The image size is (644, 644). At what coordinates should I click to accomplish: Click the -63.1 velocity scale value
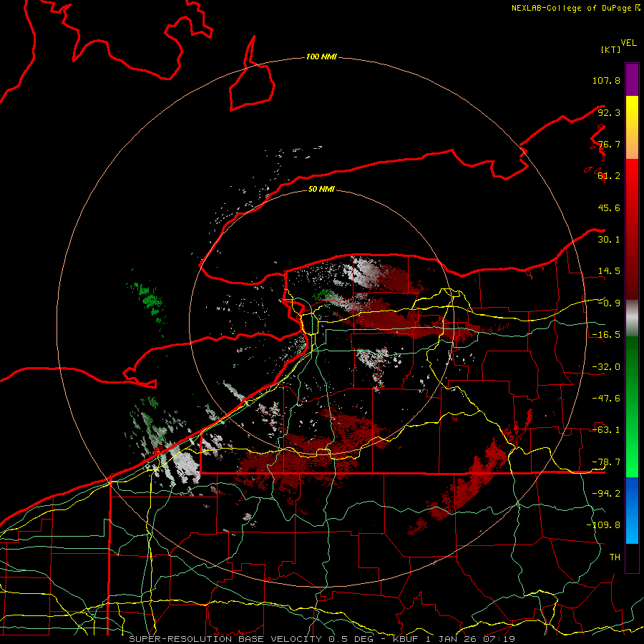606,430
